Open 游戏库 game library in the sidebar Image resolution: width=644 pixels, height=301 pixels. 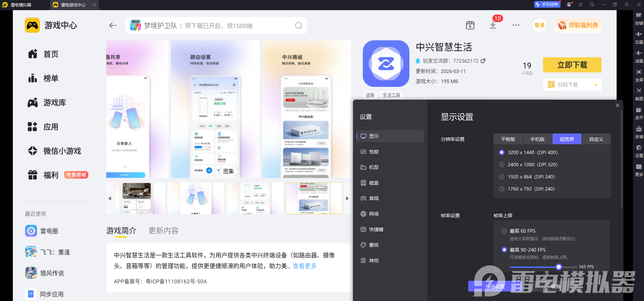[47, 103]
